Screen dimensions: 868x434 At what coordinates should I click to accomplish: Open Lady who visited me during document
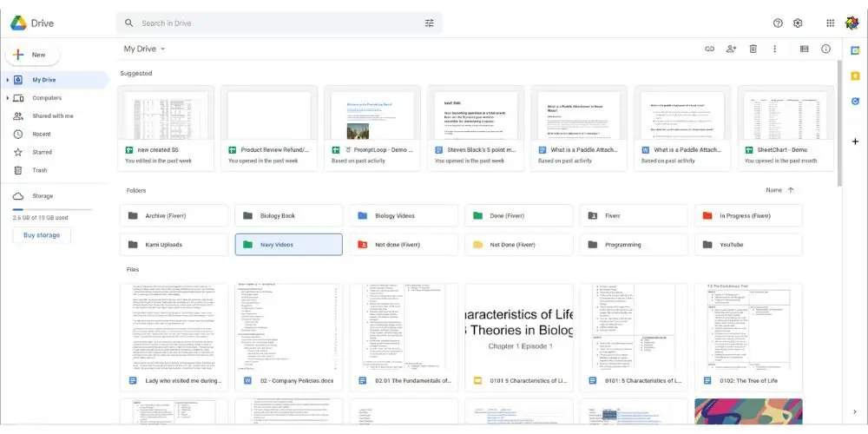(174, 338)
